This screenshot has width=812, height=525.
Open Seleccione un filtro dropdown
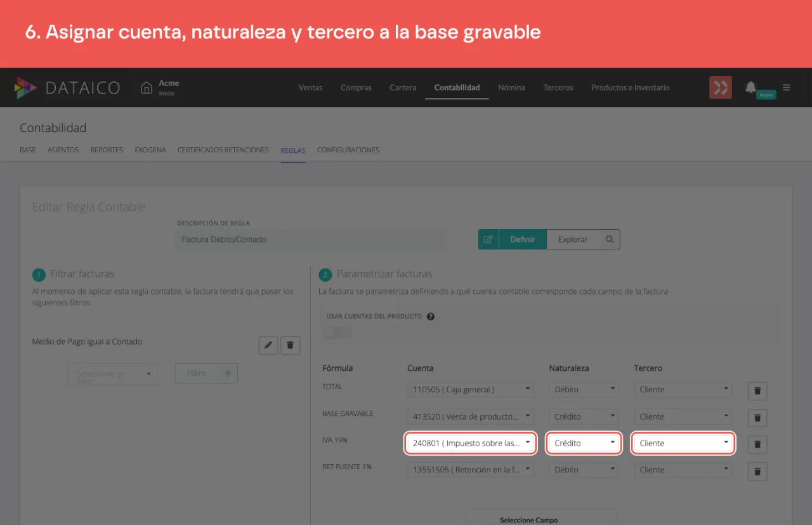point(113,374)
